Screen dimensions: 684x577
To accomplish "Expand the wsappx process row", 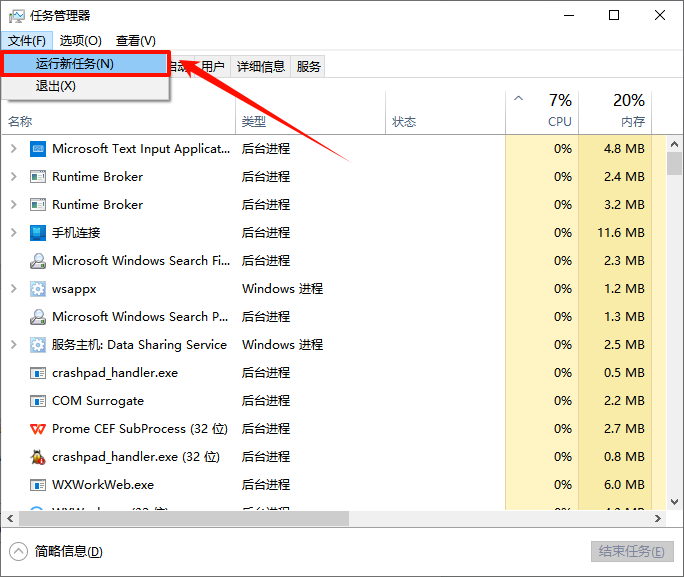I will tap(14, 289).
